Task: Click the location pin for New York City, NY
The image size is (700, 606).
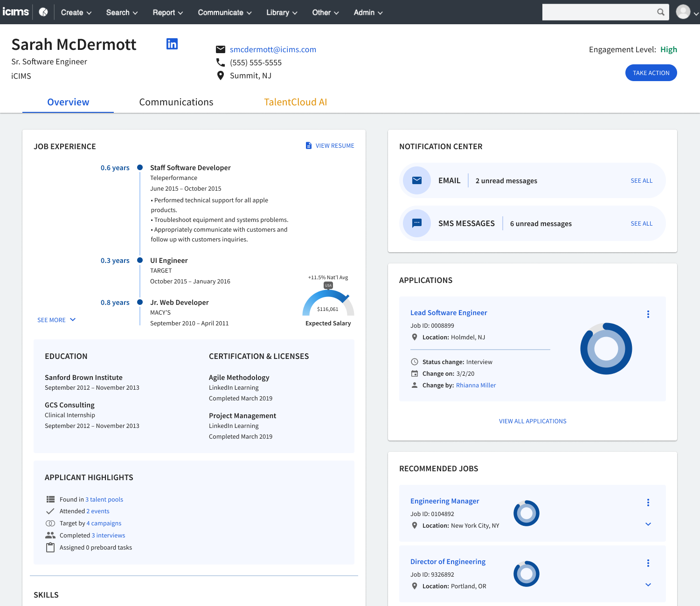Action: (x=415, y=525)
